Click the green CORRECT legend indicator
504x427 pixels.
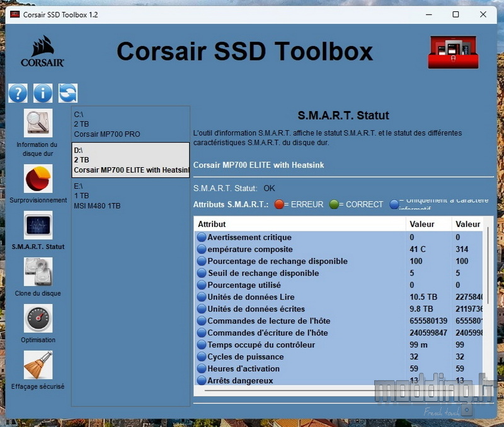pos(334,204)
